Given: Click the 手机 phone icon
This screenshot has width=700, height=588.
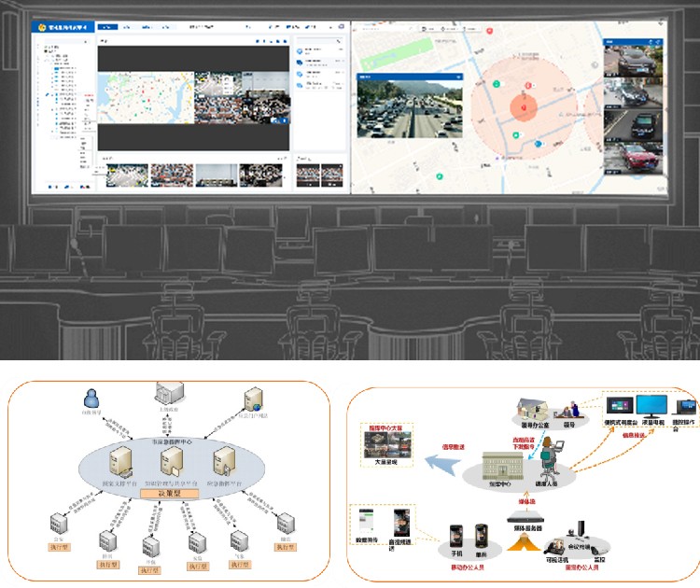Looking at the screenshot, I should pos(457,536).
